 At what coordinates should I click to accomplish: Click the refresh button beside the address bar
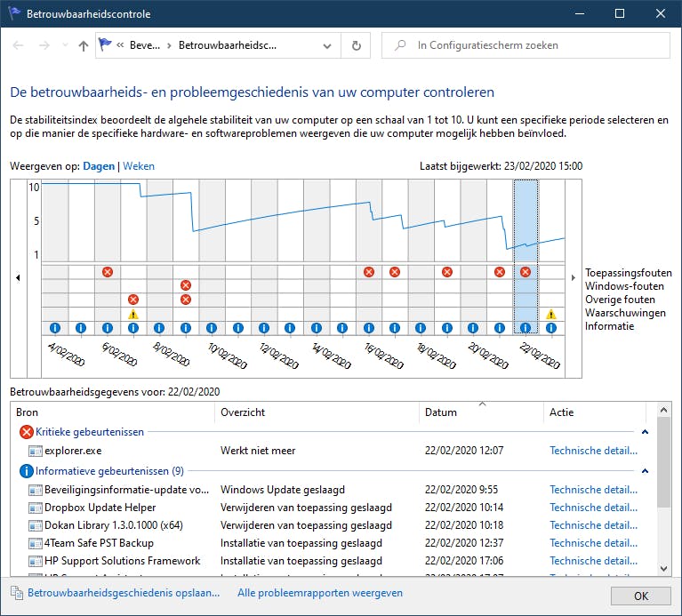[x=357, y=45]
